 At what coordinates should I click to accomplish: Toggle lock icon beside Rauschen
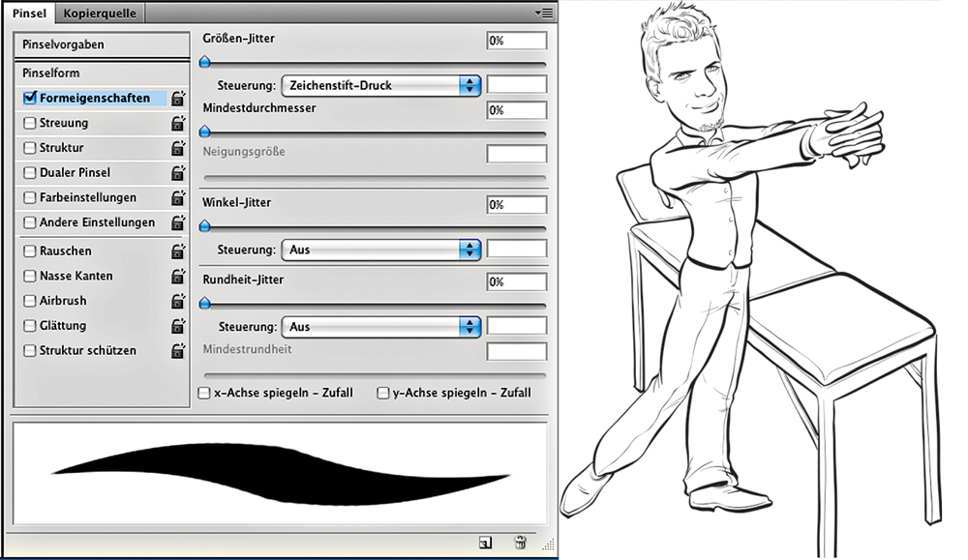click(x=178, y=251)
